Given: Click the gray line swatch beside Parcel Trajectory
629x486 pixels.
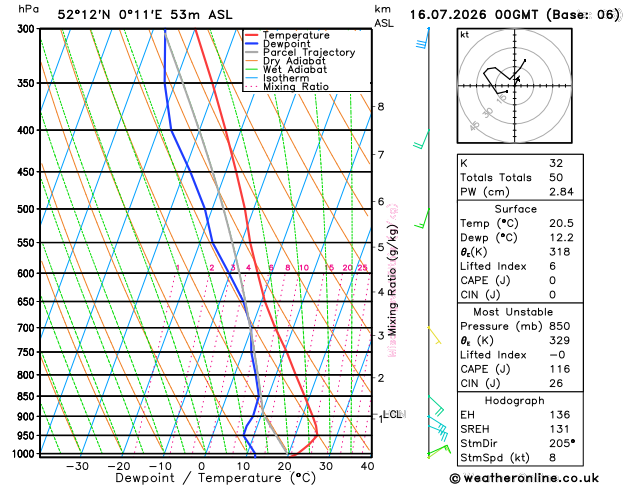Looking at the screenshot, I should click(x=252, y=53).
